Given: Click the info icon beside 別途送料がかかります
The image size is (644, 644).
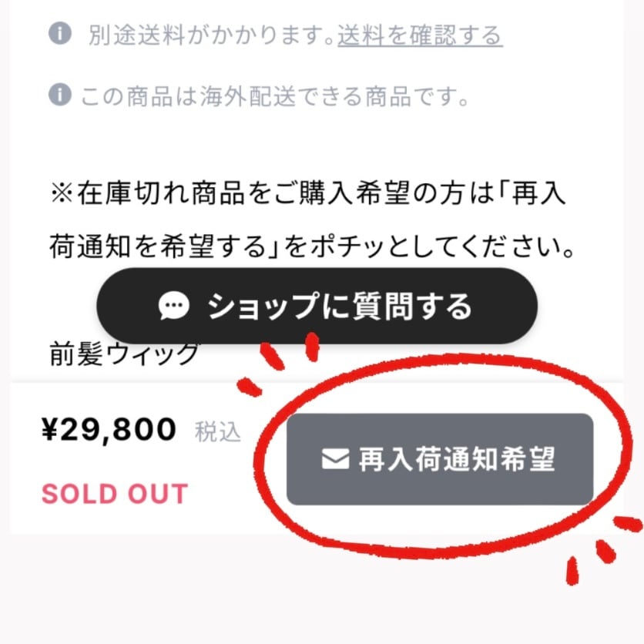Looking at the screenshot, I should coord(59,34).
